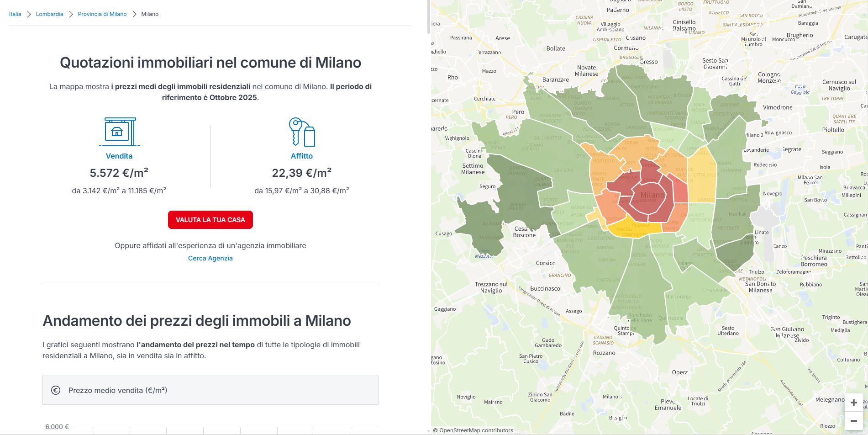Zoom out the map with minus button
The height and width of the screenshot is (435, 868).
tap(853, 421)
